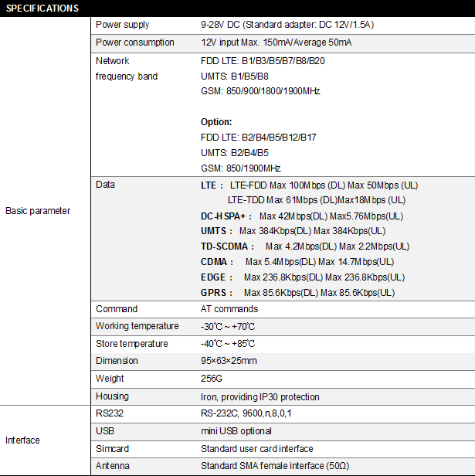Click the 'Store temperature' label
This screenshot has height=476, width=475.
(132, 344)
